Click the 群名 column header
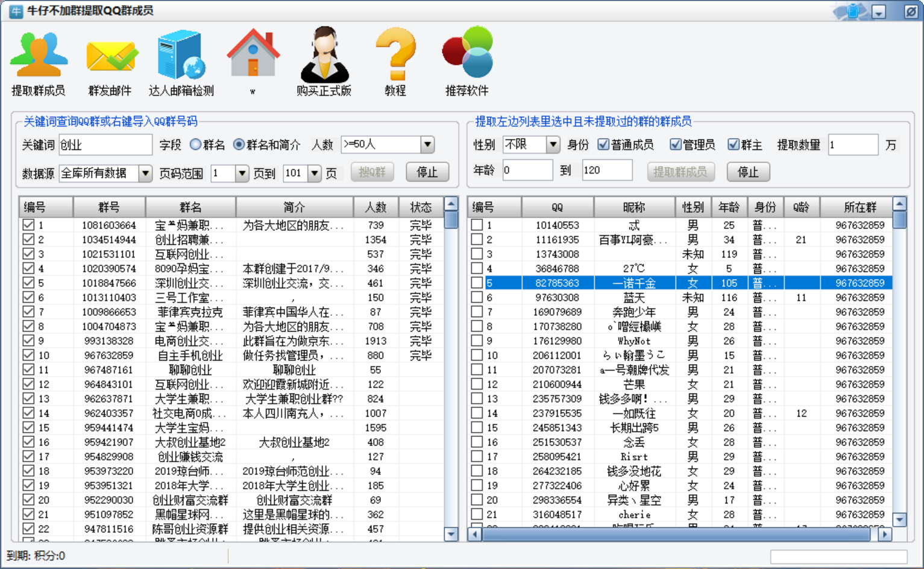924x569 pixels. (190, 207)
